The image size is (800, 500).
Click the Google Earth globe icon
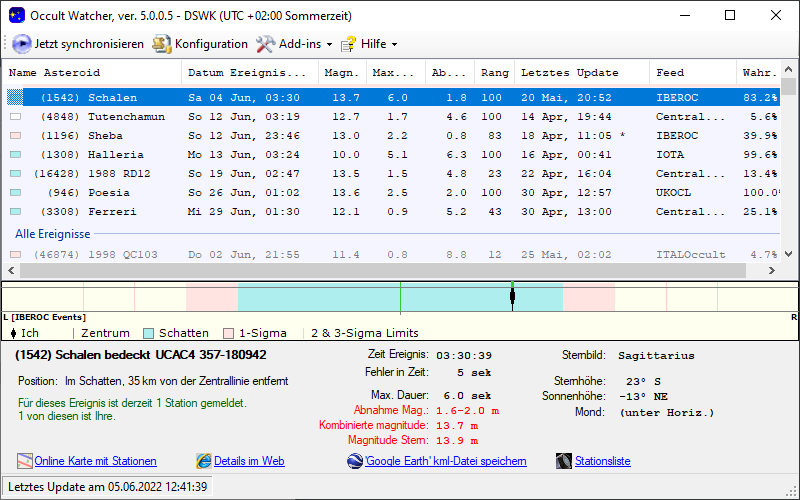(355, 461)
